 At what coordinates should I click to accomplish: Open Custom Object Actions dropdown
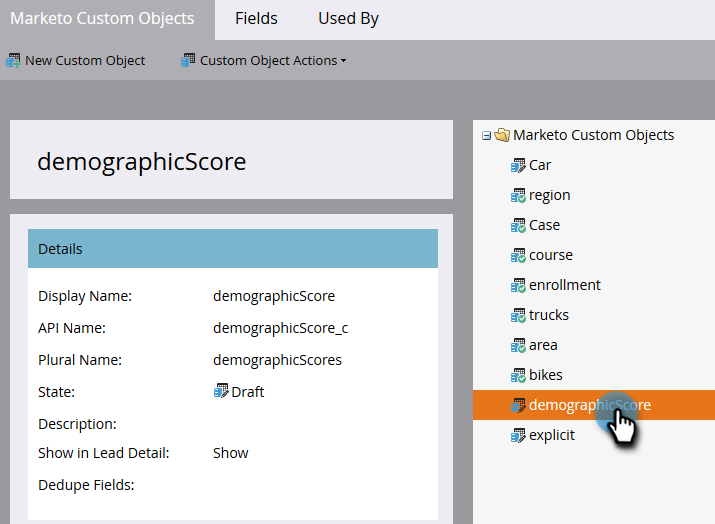273,61
